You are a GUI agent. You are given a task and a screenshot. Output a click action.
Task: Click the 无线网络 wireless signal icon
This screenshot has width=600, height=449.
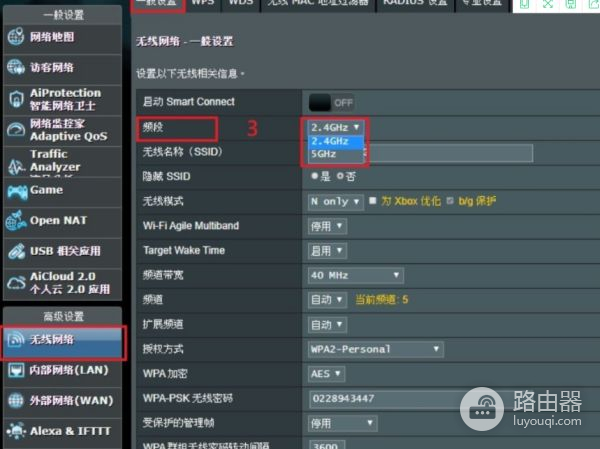pyautogui.click(x=16, y=340)
